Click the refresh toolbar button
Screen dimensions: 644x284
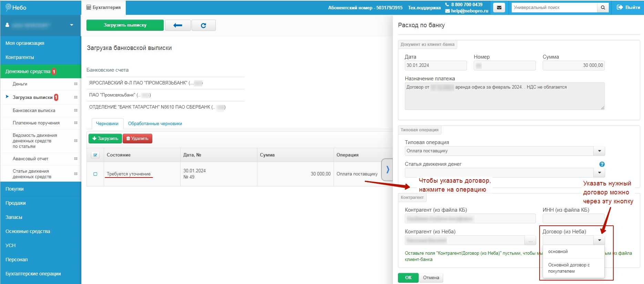[204, 25]
